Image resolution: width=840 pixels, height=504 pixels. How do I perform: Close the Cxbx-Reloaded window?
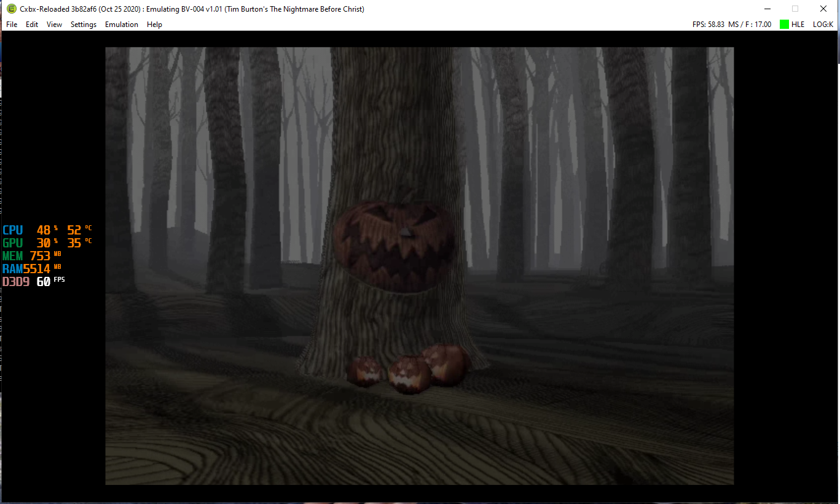pyautogui.click(x=823, y=9)
